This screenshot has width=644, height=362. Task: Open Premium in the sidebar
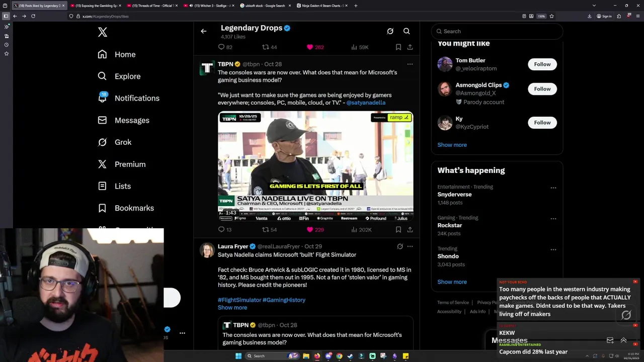121,164
